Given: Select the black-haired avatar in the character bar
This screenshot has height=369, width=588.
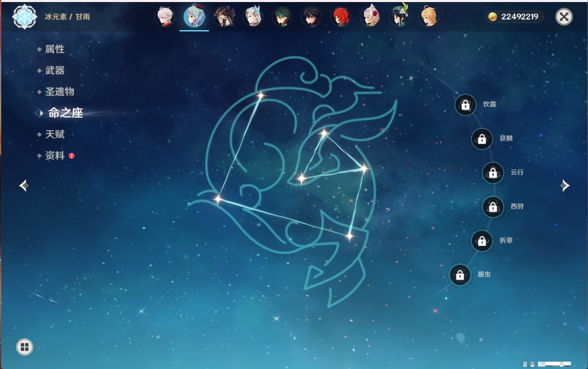Looking at the screenshot, I should click(x=312, y=17).
